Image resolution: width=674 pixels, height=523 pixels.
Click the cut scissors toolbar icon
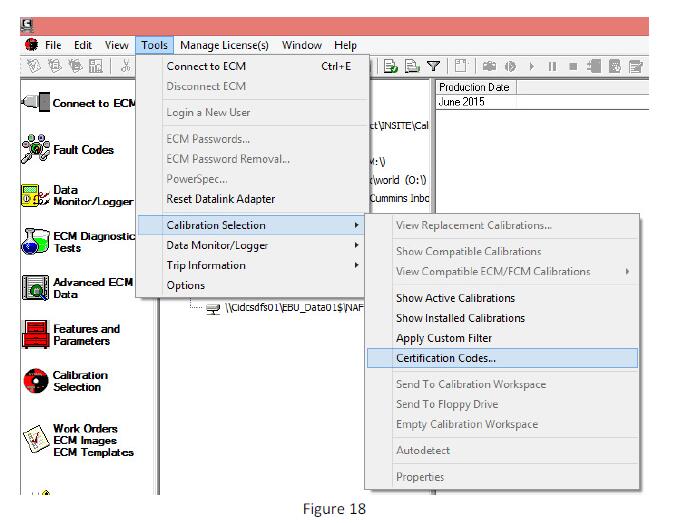[126, 66]
